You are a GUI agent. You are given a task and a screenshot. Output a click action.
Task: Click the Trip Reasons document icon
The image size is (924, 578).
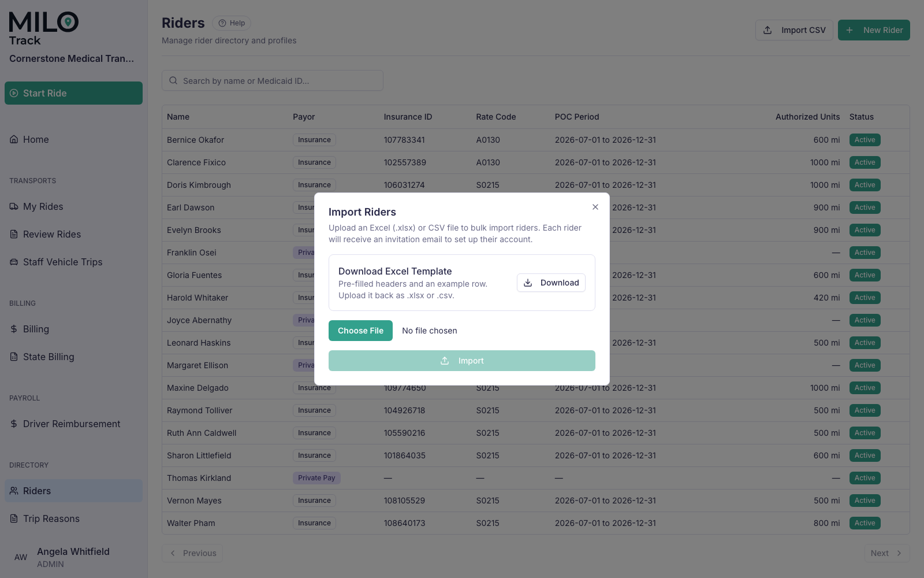tap(14, 518)
